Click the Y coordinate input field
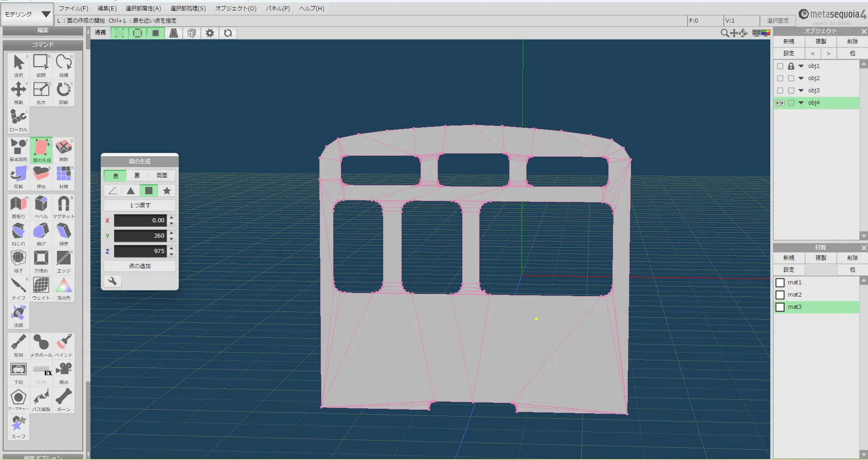Viewport: 868px width, 460px height. [140, 236]
